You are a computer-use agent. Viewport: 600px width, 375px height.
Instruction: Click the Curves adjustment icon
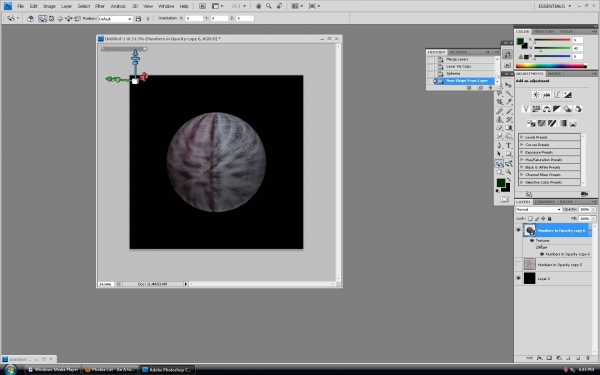[557, 95]
